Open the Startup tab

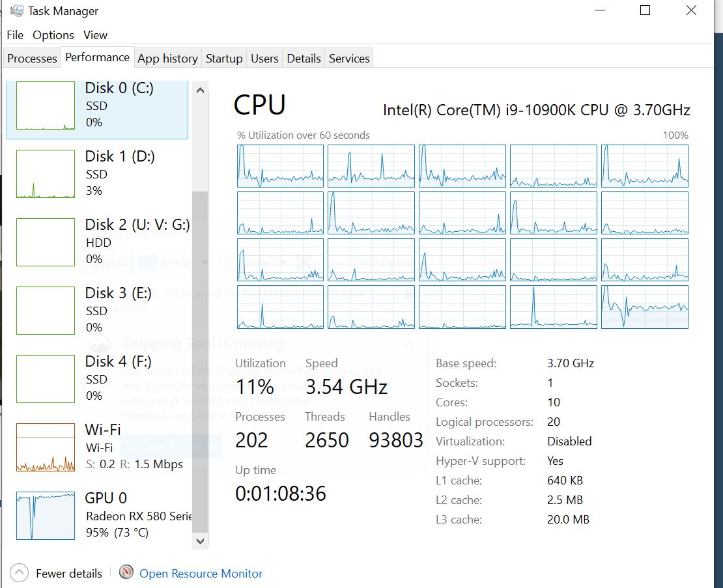click(x=223, y=59)
